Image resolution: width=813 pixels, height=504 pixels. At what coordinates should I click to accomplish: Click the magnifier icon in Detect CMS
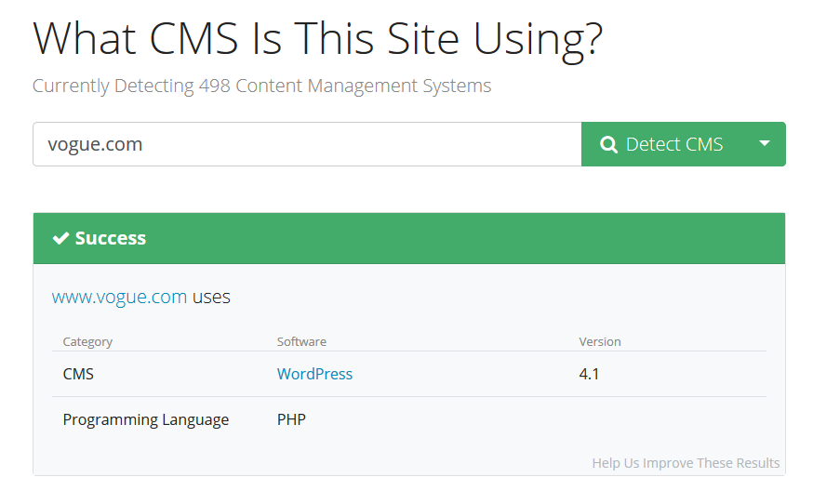point(608,144)
